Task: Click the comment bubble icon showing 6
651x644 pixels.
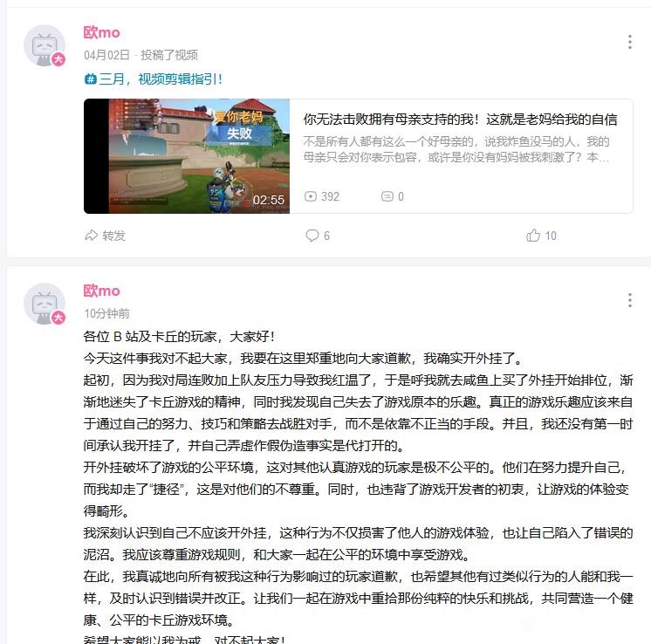Action: pos(312,236)
